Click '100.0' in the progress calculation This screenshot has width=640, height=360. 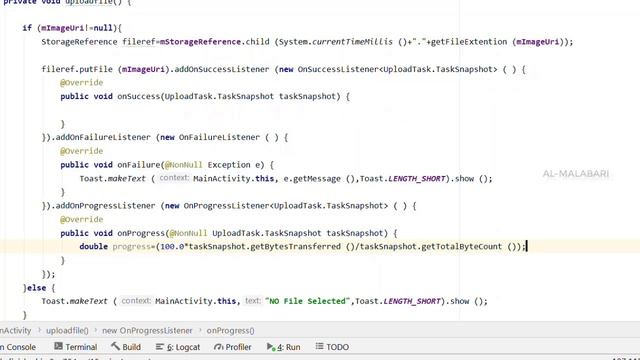(172, 247)
